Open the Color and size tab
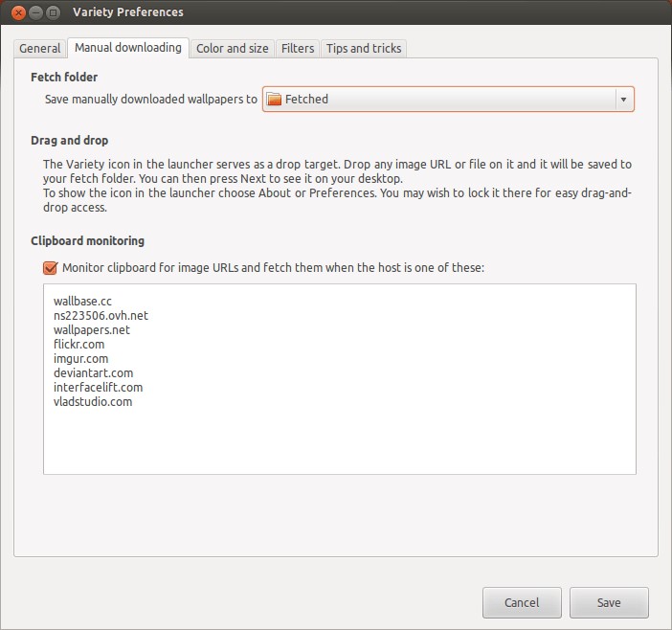This screenshot has height=630, width=672. coord(232,48)
